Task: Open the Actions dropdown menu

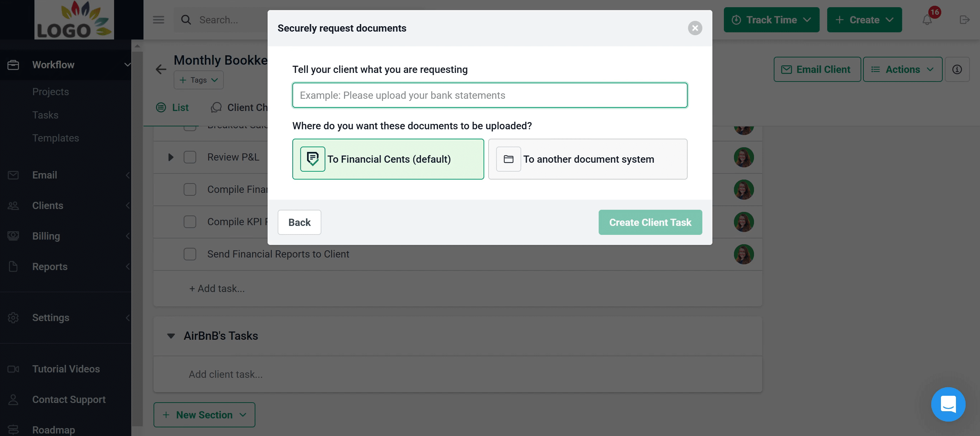Action: click(x=903, y=69)
